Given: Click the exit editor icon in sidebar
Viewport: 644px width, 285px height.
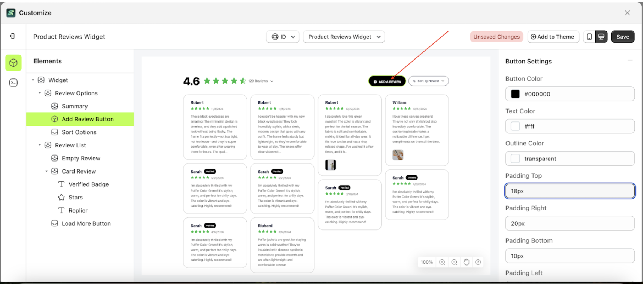Looking at the screenshot, I should (x=12, y=36).
